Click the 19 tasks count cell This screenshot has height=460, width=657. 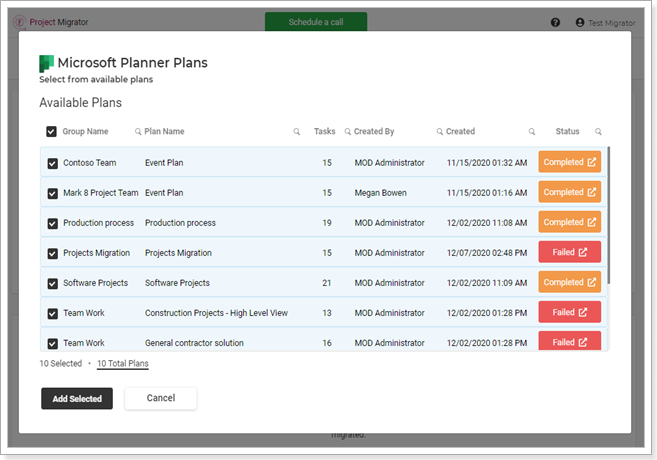point(327,223)
